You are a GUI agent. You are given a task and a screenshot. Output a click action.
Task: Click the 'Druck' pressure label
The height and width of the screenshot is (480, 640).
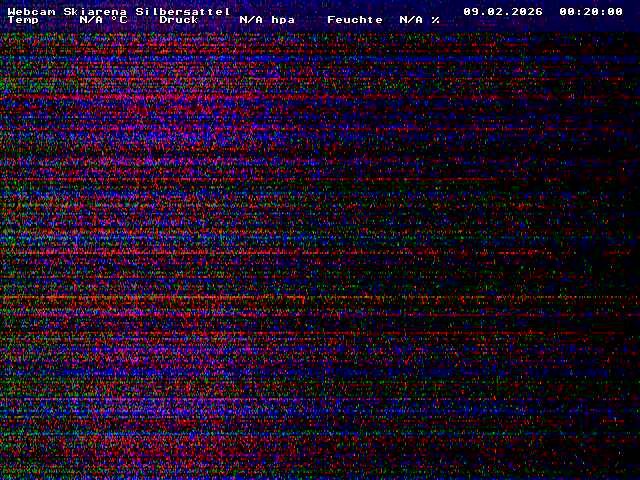[x=179, y=20]
